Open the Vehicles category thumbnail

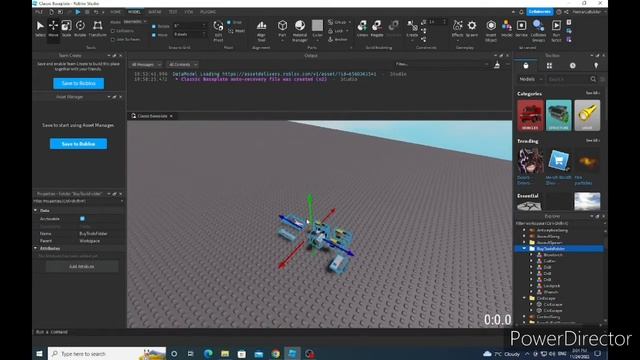click(x=530, y=116)
